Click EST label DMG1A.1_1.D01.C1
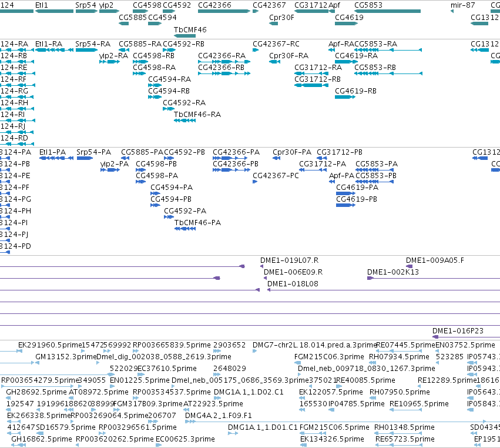500x448 pixels. [263, 427]
